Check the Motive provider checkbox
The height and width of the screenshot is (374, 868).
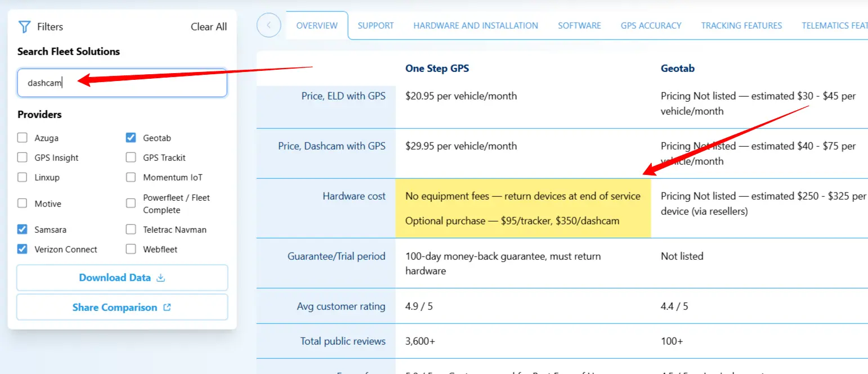(23, 204)
